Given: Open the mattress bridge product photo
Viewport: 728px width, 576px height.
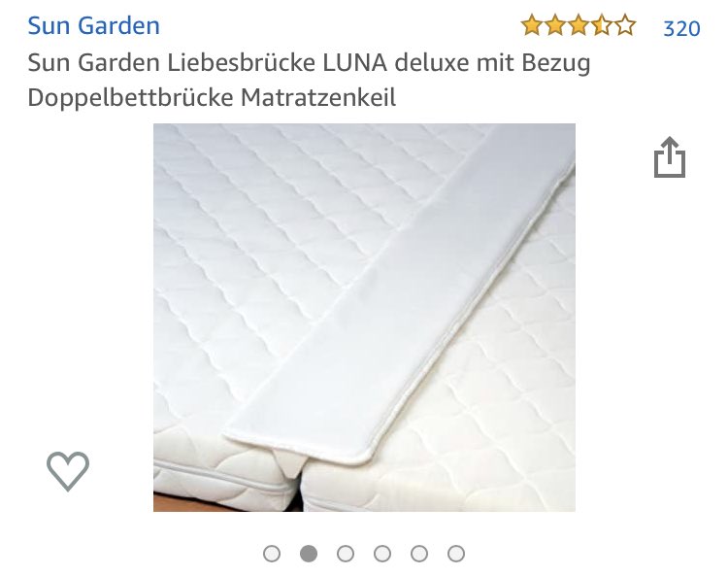Looking at the screenshot, I should tap(364, 318).
